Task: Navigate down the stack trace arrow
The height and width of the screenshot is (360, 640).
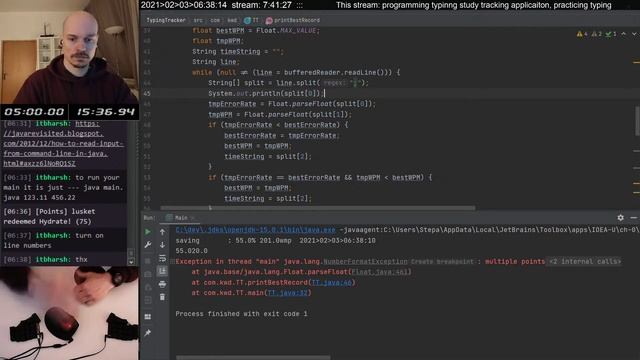Action: [162, 244]
